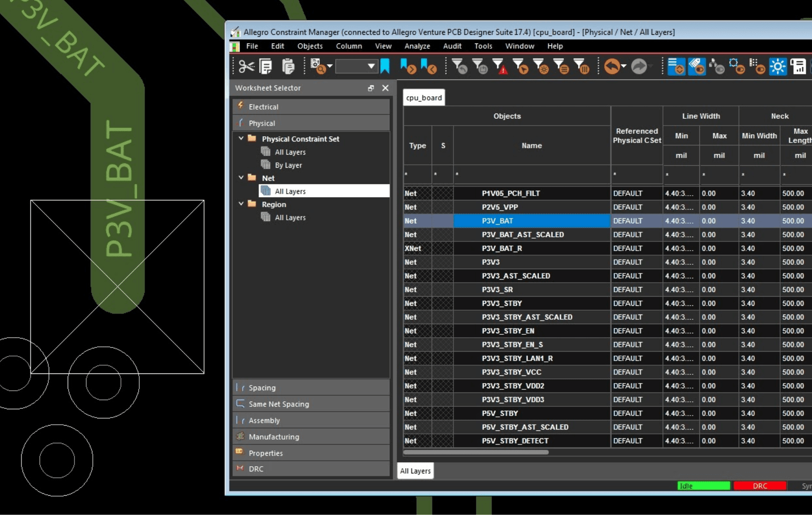Collapse the Physical Constraint Set folder
The image size is (812, 515).
click(241, 138)
